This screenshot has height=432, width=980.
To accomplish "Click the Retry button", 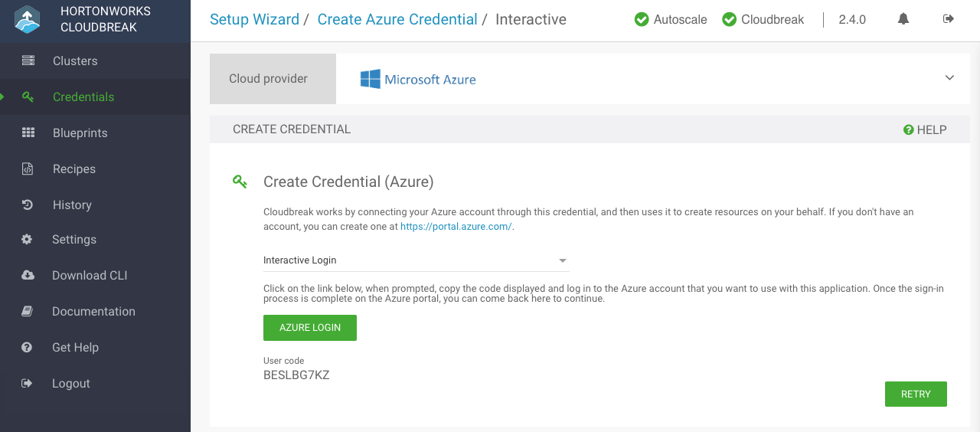I will coord(916,394).
